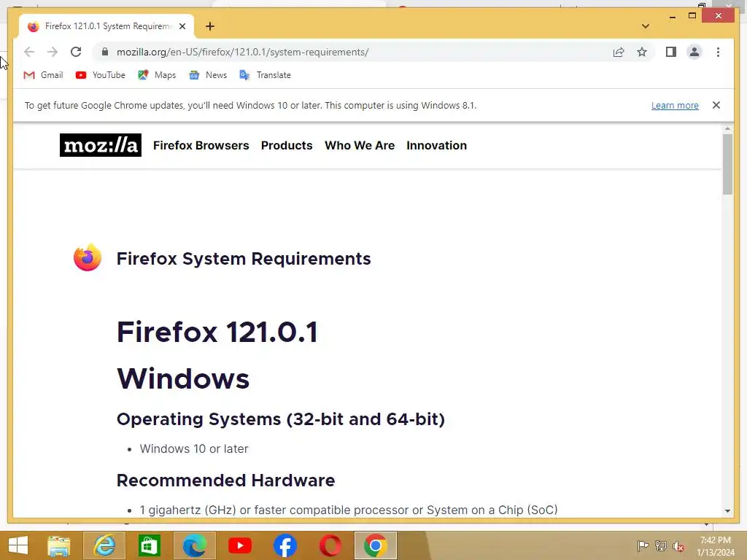Image resolution: width=747 pixels, height=560 pixels.
Task: Open File Explorer from the taskbar
Action: [x=58, y=545]
